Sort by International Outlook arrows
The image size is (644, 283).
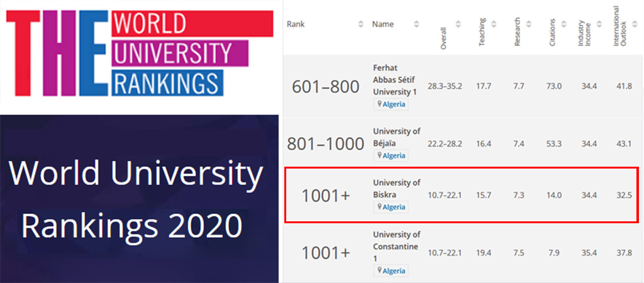[634, 24]
